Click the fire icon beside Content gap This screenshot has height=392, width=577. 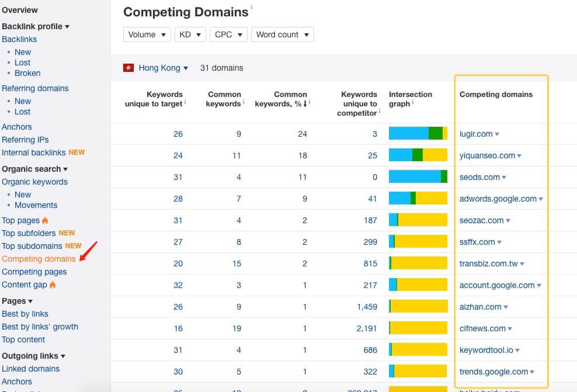(x=53, y=285)
